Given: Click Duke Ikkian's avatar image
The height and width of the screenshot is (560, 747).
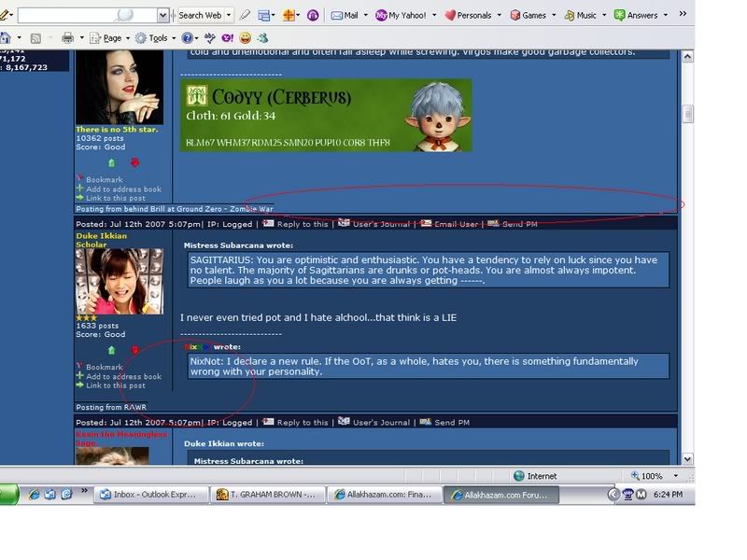Looking at the screenshot, I should [120, 282].
